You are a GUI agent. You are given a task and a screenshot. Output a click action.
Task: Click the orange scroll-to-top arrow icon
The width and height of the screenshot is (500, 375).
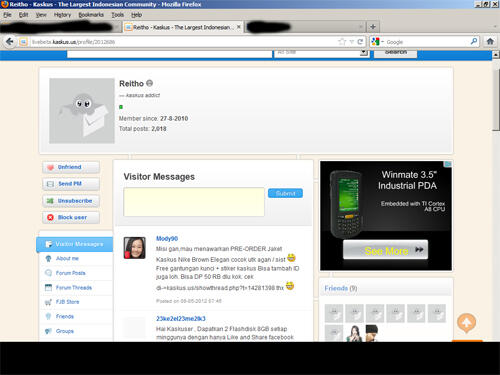(x=466, y=323)
